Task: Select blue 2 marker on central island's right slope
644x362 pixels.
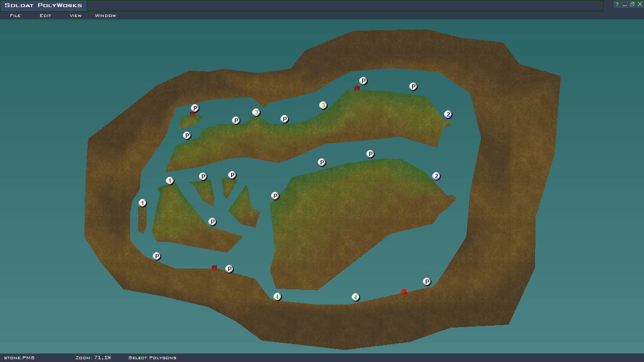Action: pyautogui.click(x=437, y=176)
